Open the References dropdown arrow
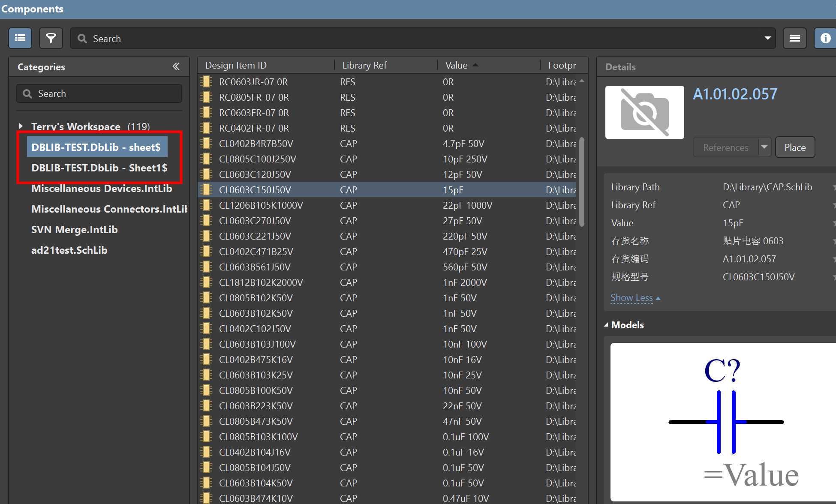The height and width of the screenshot is (504, 836). (764, 147)
